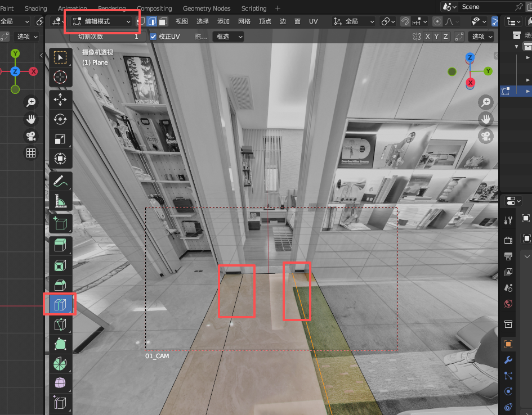Pick the Extrude Region tool
This screenshot has width=532, height=415.
point(60,245)
